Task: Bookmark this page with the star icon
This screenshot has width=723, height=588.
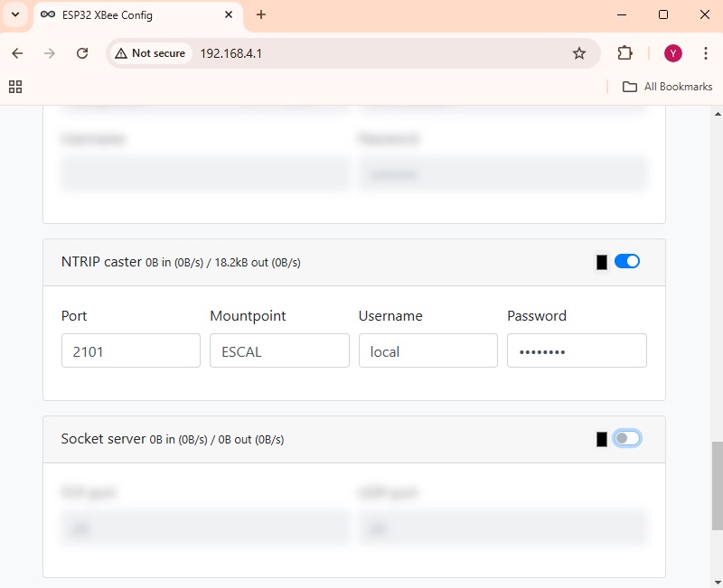Action: click(x=579, y=53)
